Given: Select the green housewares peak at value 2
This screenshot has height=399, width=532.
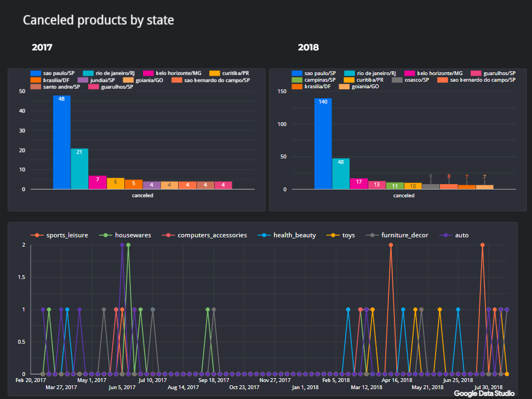Looking at the screenshot, I should tap(128, 245).
